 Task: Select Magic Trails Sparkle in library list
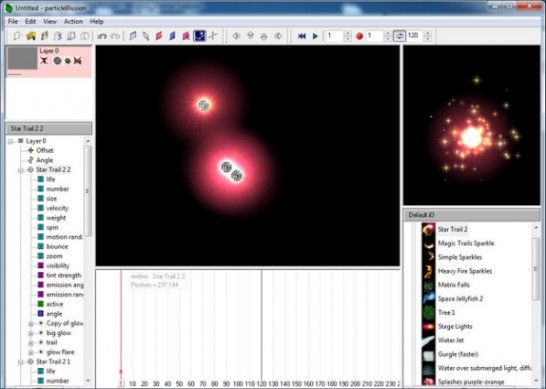466,243
